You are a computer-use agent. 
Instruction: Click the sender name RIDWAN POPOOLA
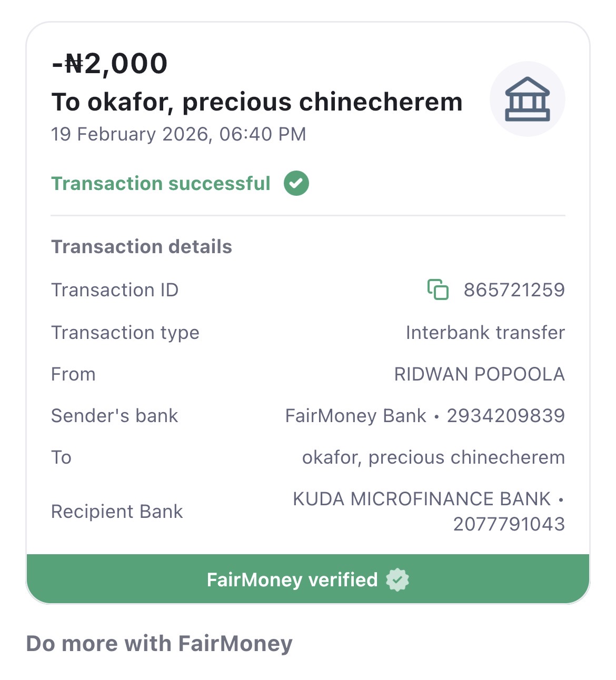[x=479, y=374]
